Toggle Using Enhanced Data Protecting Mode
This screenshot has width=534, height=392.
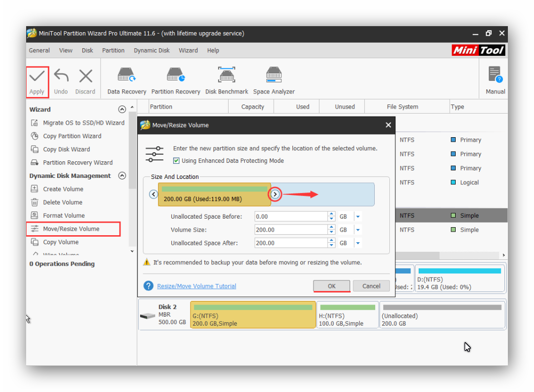tap(176, 160)
